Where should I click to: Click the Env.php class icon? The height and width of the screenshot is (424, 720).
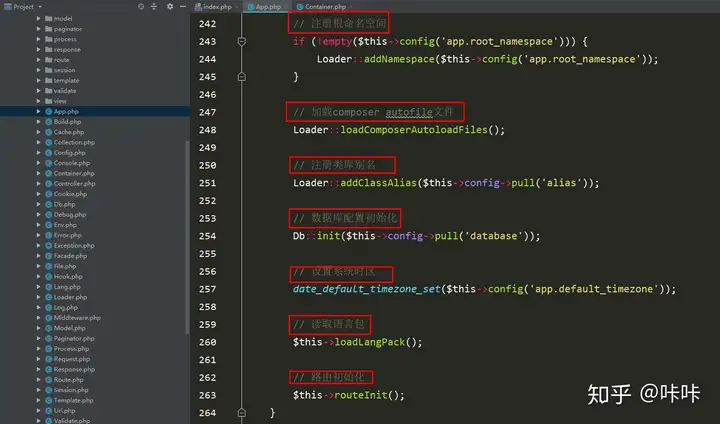(x=49, y=225)
